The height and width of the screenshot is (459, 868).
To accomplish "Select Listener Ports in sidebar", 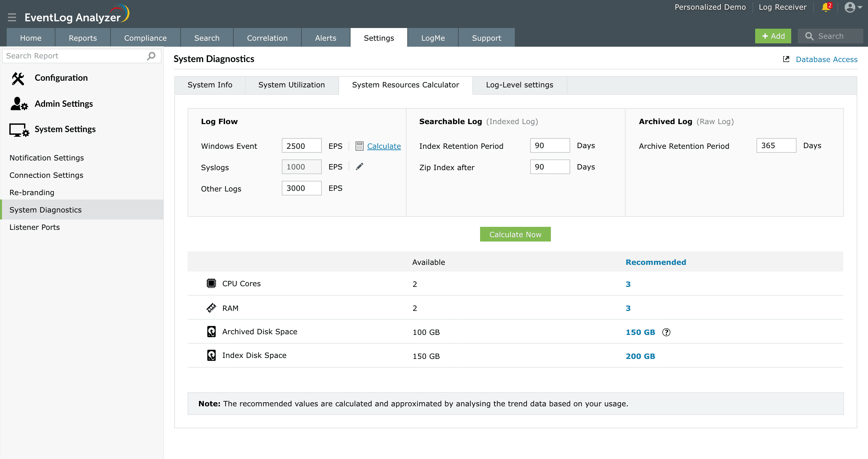I will click(x=35, y=227).
